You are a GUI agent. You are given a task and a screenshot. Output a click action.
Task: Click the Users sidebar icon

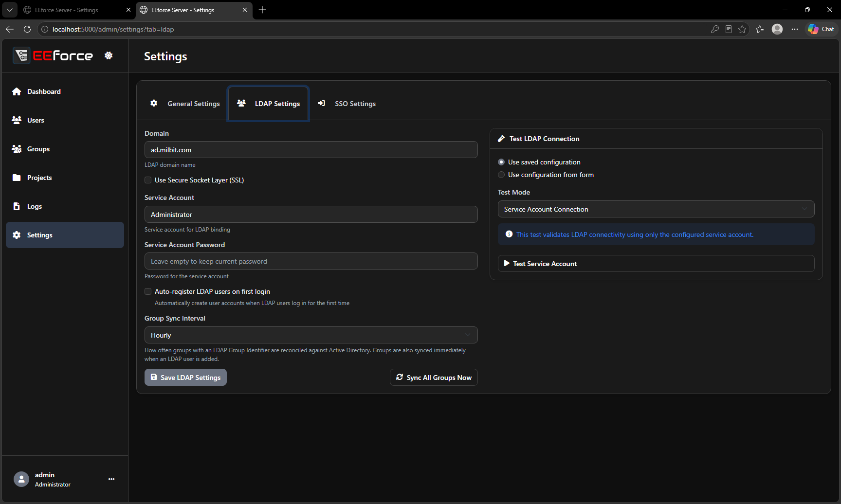point(17,120)
